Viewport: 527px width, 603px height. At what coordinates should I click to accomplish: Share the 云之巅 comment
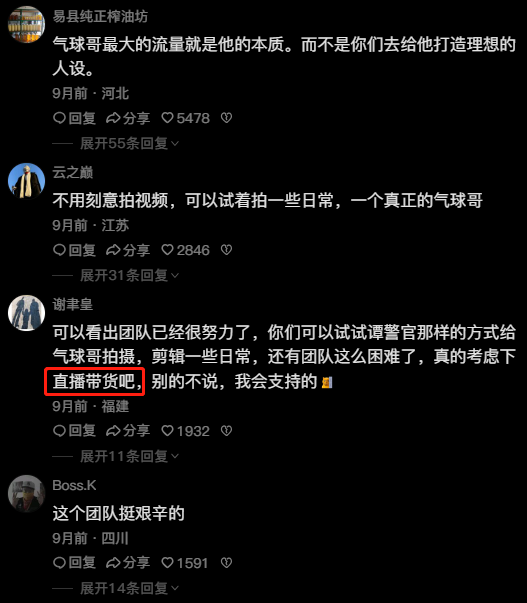[x=128, y=250]
